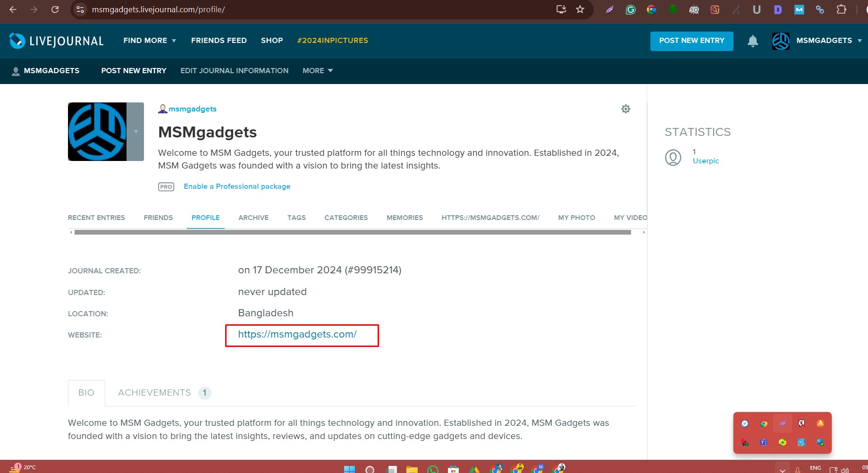868x473 pixels.
Task: Click Enable a Professional package link
Action: [x=237, y=186]
